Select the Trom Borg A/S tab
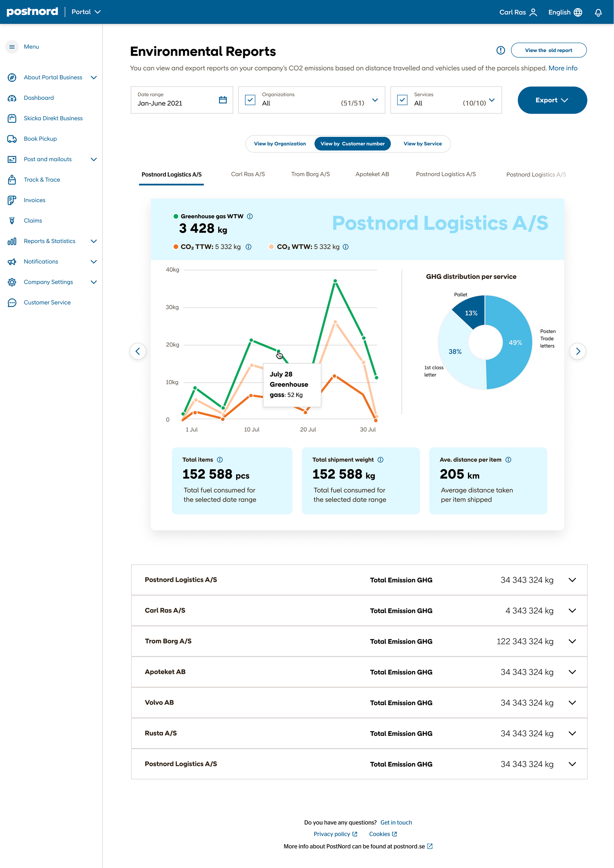Screen dimensions: 614x868 pyautogui.click(x=311, y=174)
